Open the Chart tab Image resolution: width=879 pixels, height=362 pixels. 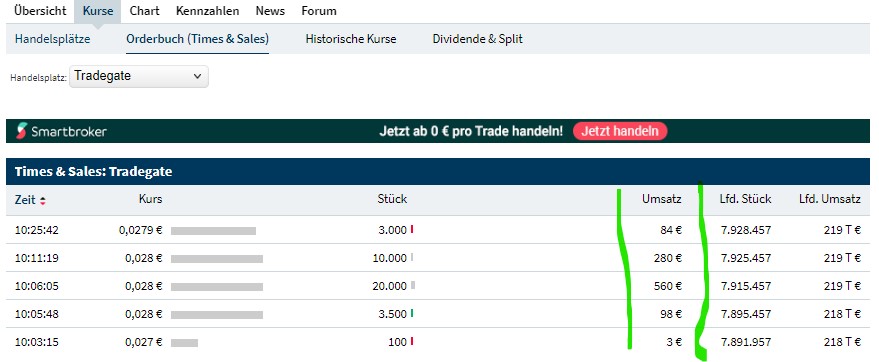[x=144, y=11]
